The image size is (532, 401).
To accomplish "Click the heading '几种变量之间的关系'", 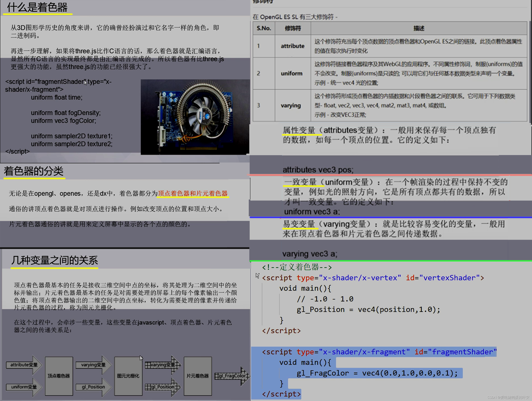I will (55, 260).
